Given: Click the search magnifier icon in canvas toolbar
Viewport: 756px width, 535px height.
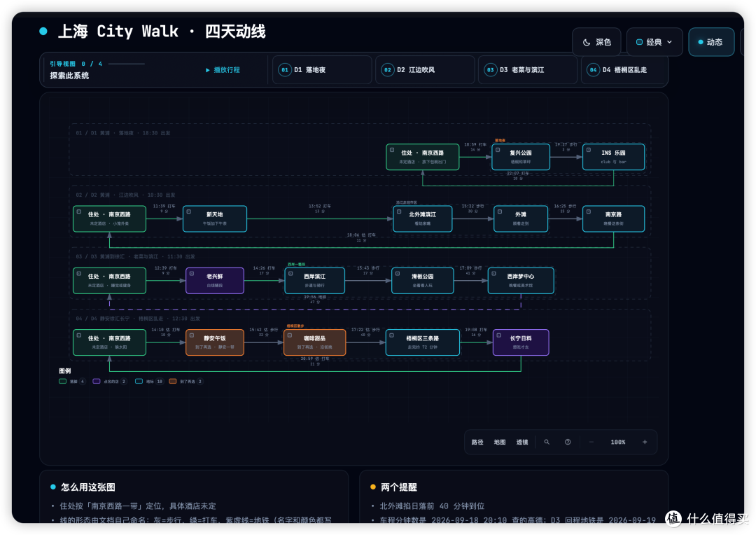Looking at the screenshot, I should [547, 442].
